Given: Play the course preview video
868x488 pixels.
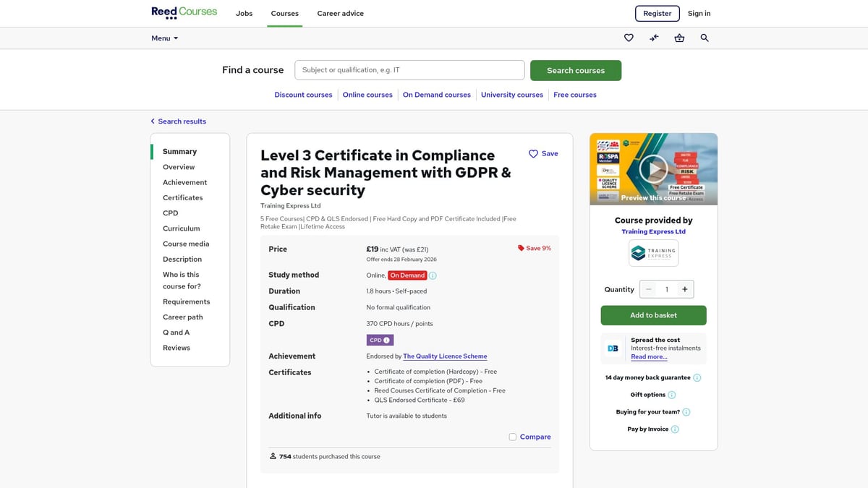Looking at the screenshot, I should (x=653, y=168).
